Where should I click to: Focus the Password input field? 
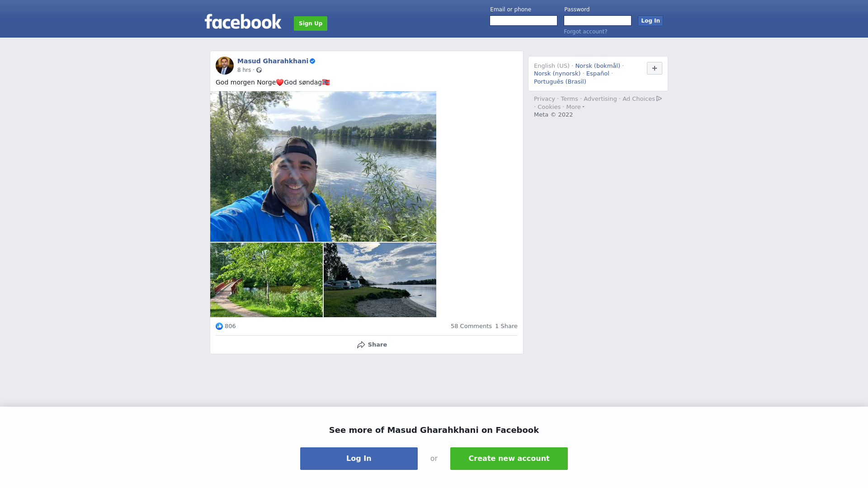click(598, 21)
